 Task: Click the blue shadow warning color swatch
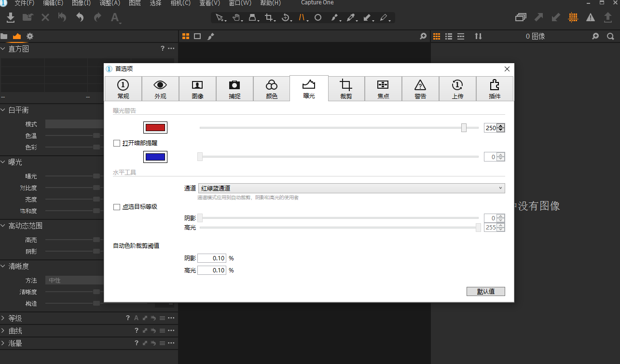click(x=155, y=157)
